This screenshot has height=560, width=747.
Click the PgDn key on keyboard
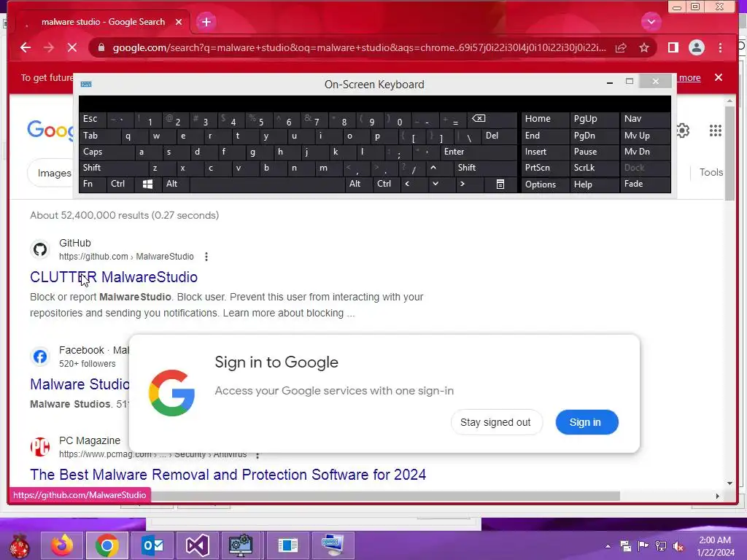pyautogui.click(x=594, y=136)
